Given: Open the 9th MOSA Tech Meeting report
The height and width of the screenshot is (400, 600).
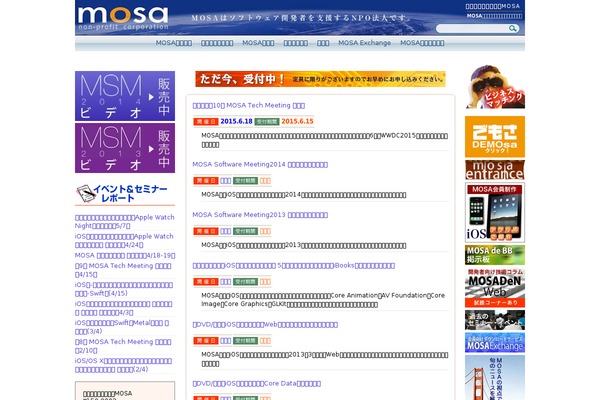Looking at the screenshot, I should pyautogui.click(x=123, y=270).
